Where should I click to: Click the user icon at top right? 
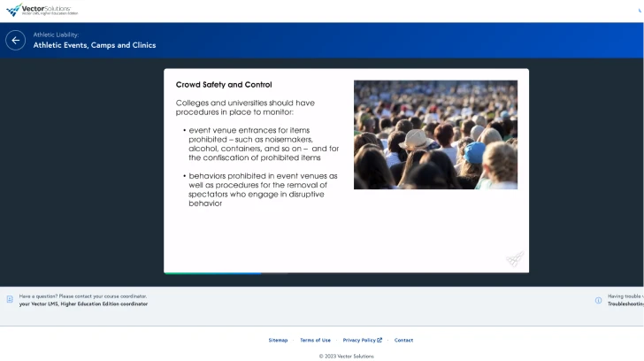tap(640, 10)
